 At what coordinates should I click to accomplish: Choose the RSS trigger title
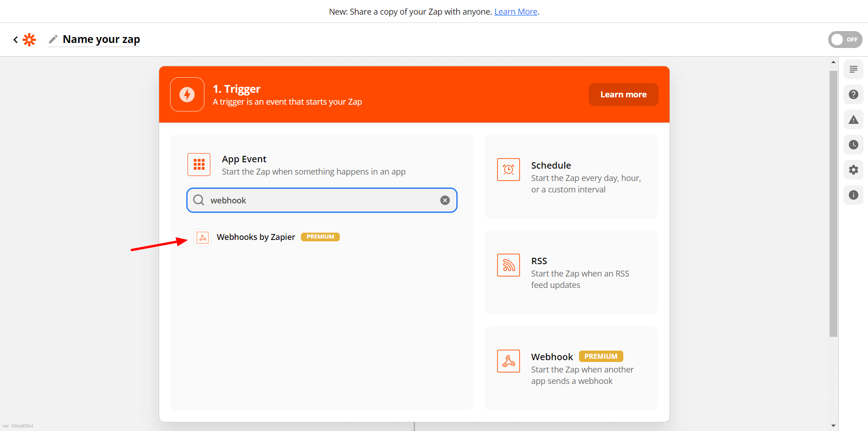539,261
